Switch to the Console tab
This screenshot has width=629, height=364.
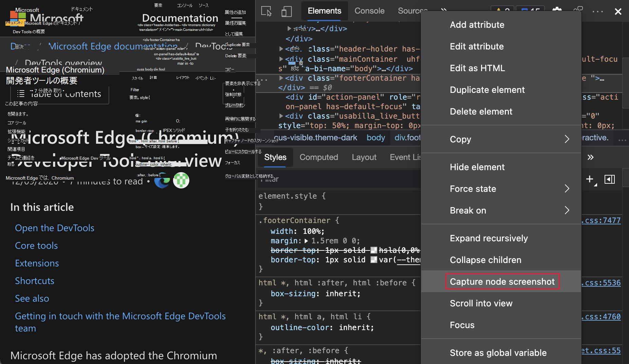(369, 11)
